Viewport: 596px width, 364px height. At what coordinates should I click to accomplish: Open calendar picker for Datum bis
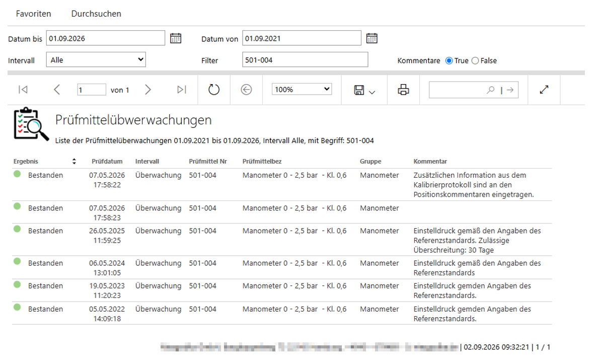tap(176, 38)
